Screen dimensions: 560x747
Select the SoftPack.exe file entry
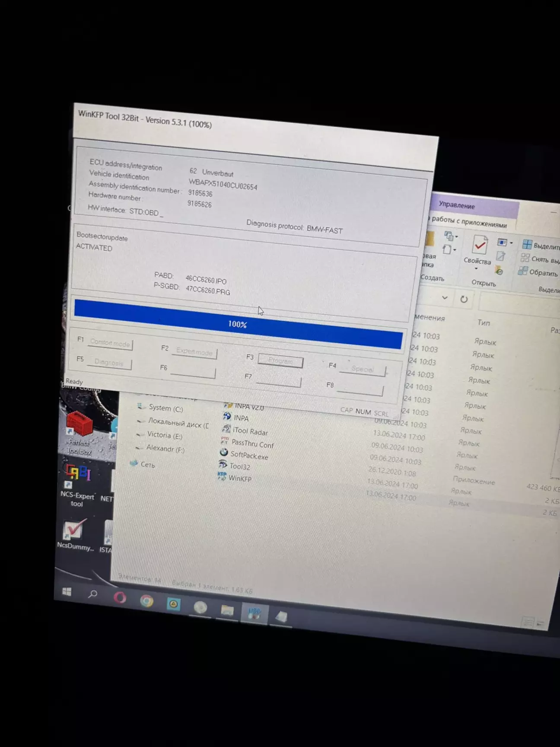coord(248,455)
